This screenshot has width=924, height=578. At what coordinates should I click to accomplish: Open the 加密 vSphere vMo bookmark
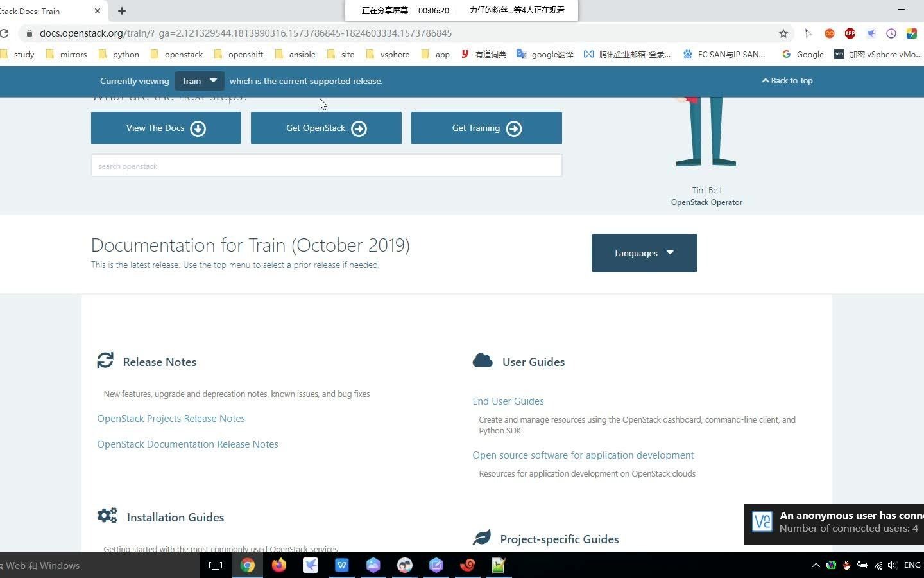tap(878, 55)
